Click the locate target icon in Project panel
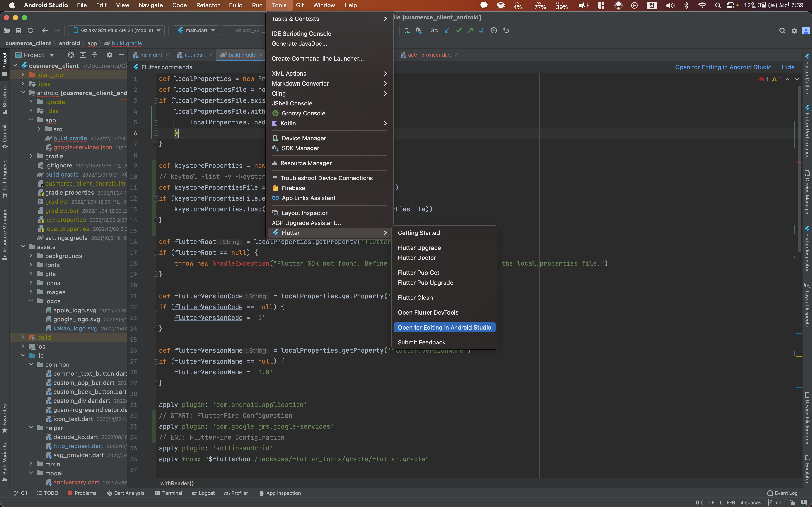 pyautogui.click(x=71, y=55)
